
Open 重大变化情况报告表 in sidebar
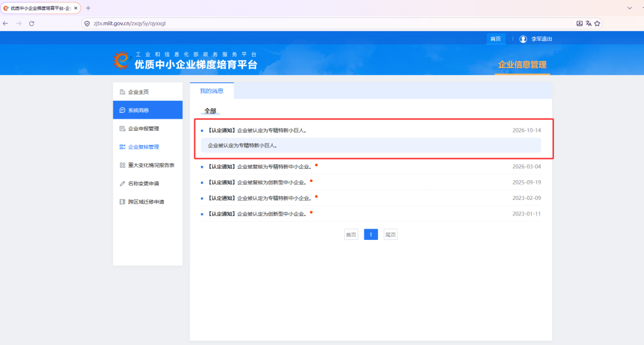click(x=148, y=165)
